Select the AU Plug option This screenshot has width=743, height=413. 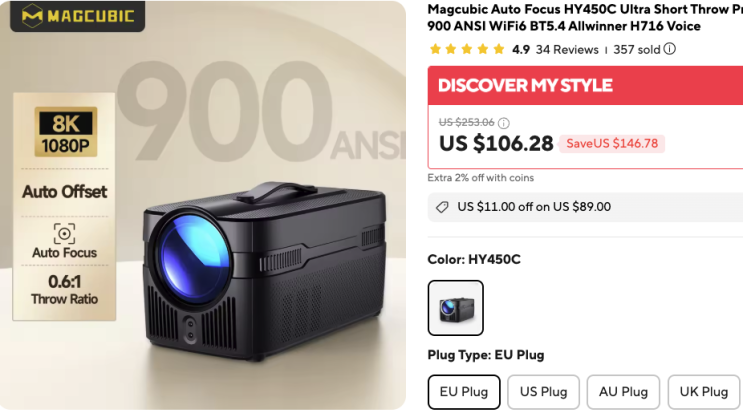623,392
